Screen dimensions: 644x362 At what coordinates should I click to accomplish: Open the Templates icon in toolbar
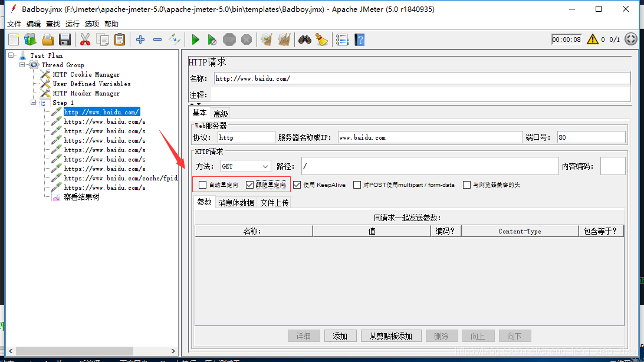pyautogui.click(x=31, y=40)
